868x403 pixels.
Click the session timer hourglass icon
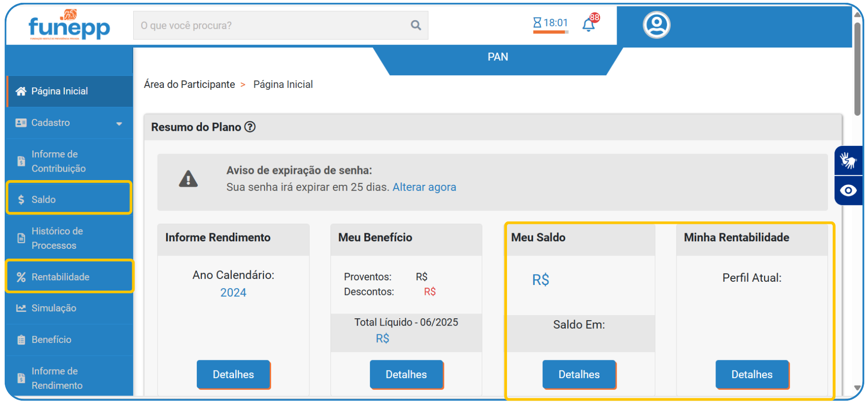point(537,23)
